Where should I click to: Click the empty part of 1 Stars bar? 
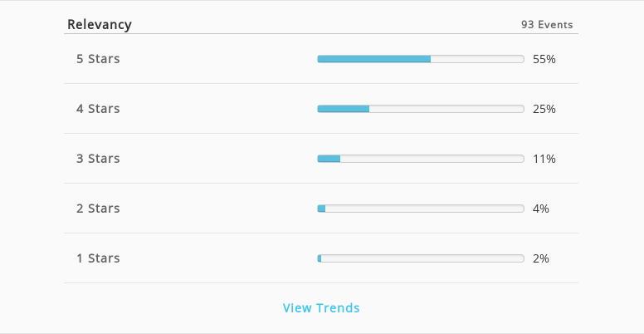click(422, 258)
